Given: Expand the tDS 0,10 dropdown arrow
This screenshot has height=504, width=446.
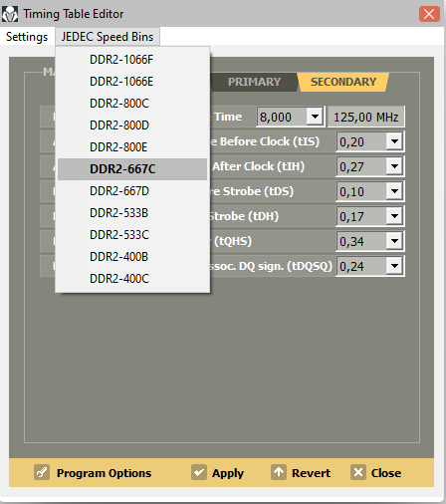Looking at the screenshot, I should pos(394,191).
